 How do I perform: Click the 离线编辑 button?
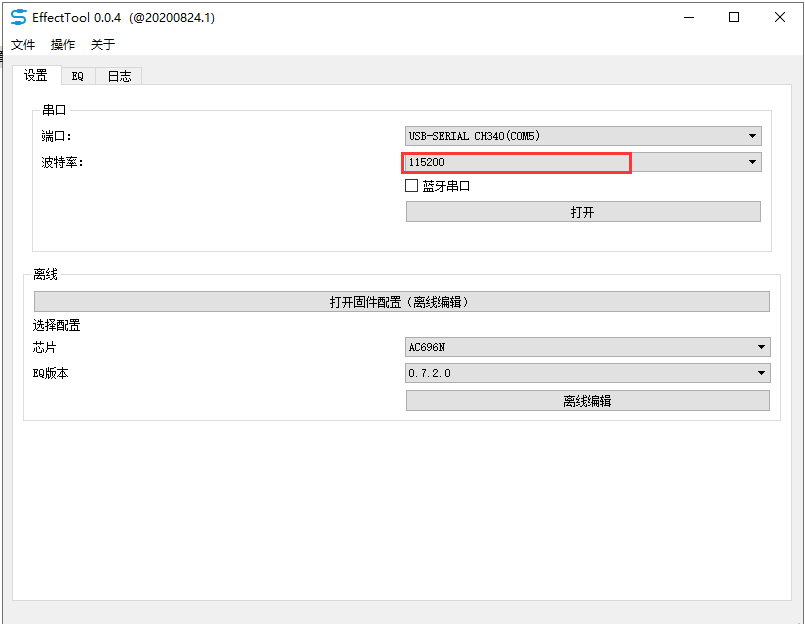pyautogui.click(x=587, y=401)
